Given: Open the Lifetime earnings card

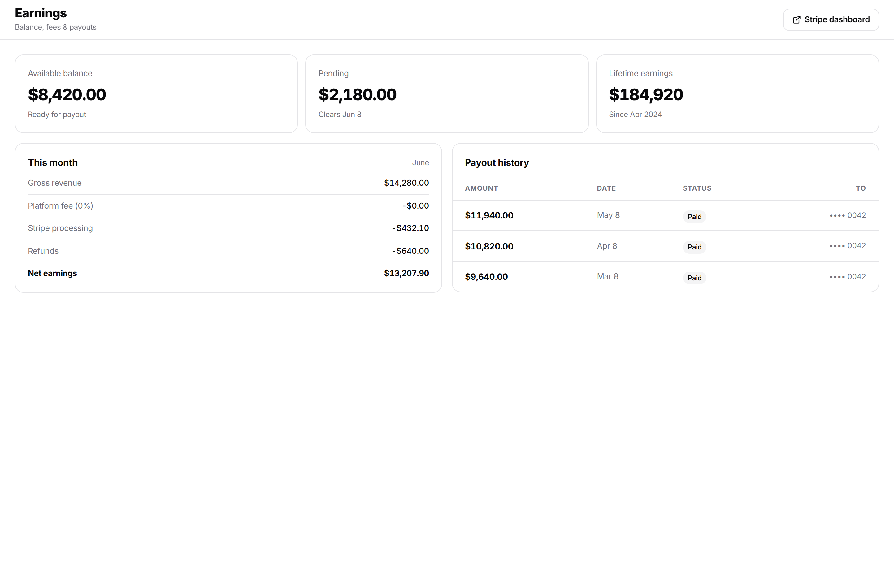Looking at the screenshot, I should click(x=737, y=94).
